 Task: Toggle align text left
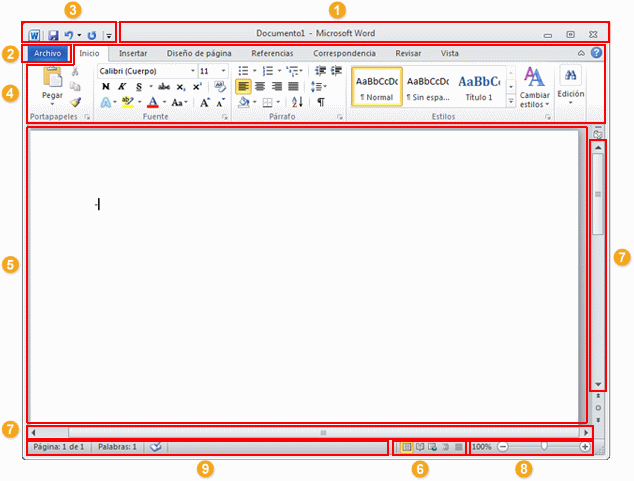click(x=243, y=86)
